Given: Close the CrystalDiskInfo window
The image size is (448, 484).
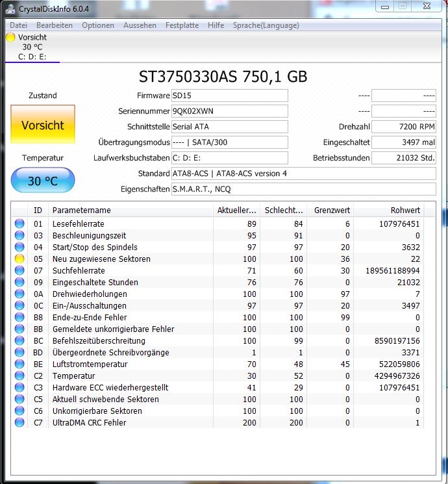Looking at the screenshot, I should (427, 6).
